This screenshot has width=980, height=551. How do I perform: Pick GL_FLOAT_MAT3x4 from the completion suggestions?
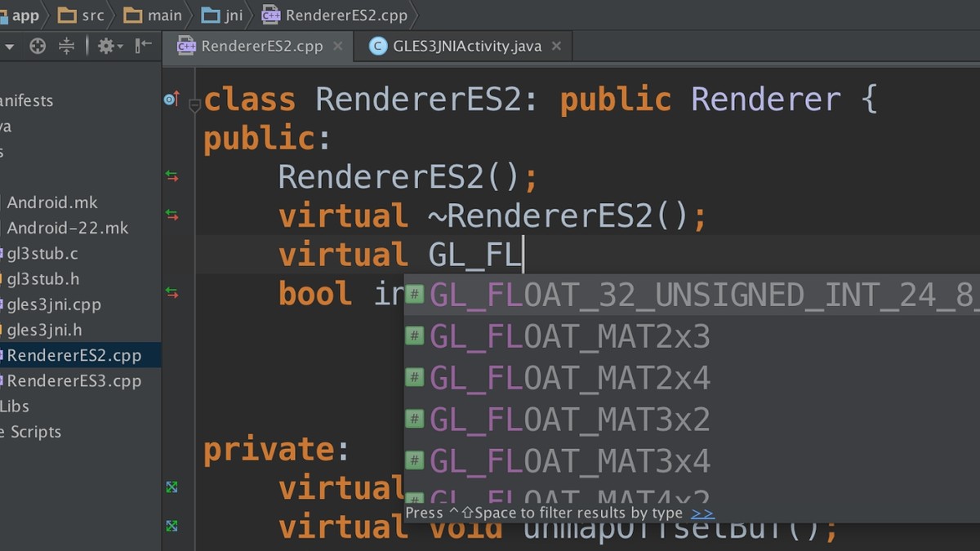pyautogui.click(x=569, y=461)
